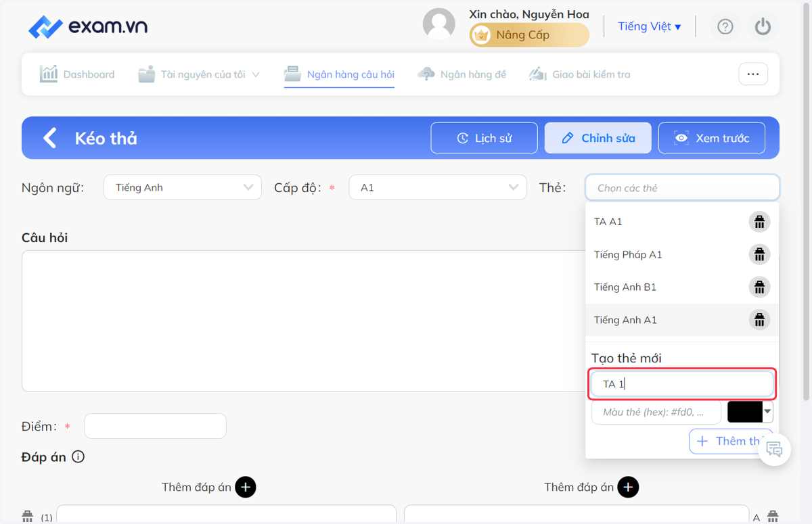The height and width of the screenshot is (524, 812).
Task: Open the Tiếng Việt language dropdown
Action: point(649,26)
